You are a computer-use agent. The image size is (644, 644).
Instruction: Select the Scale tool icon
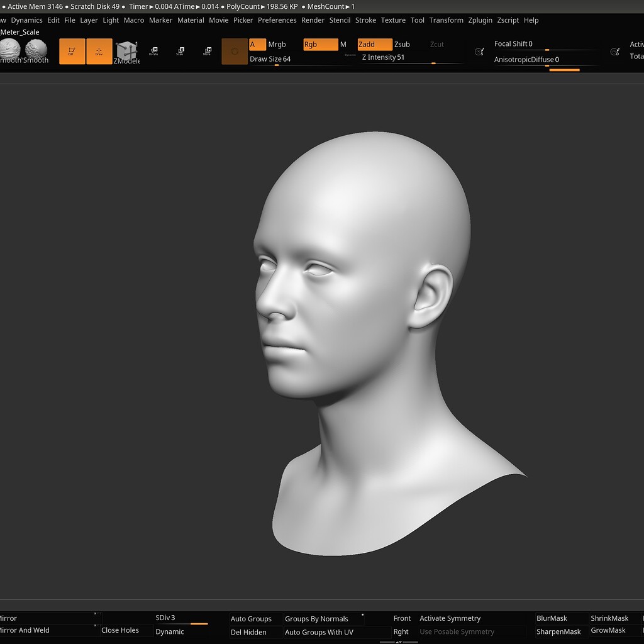[x=180, y=52]
